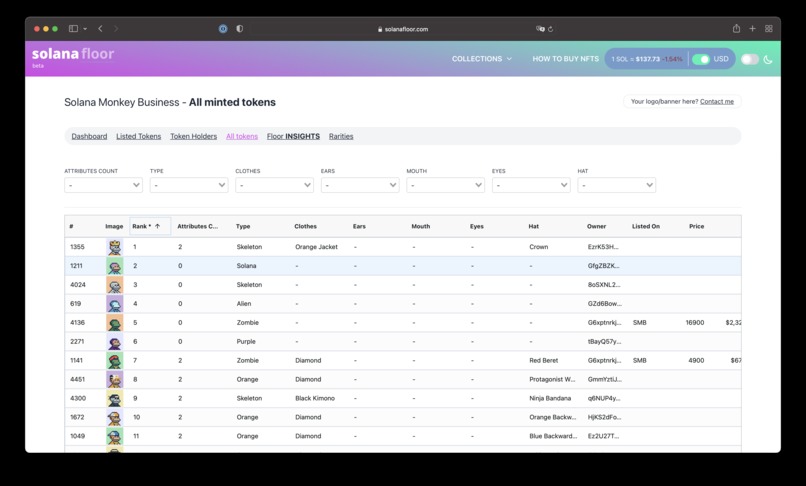Open monkey image of token 1141
806x486 pixels.
[x=115, y=361]
